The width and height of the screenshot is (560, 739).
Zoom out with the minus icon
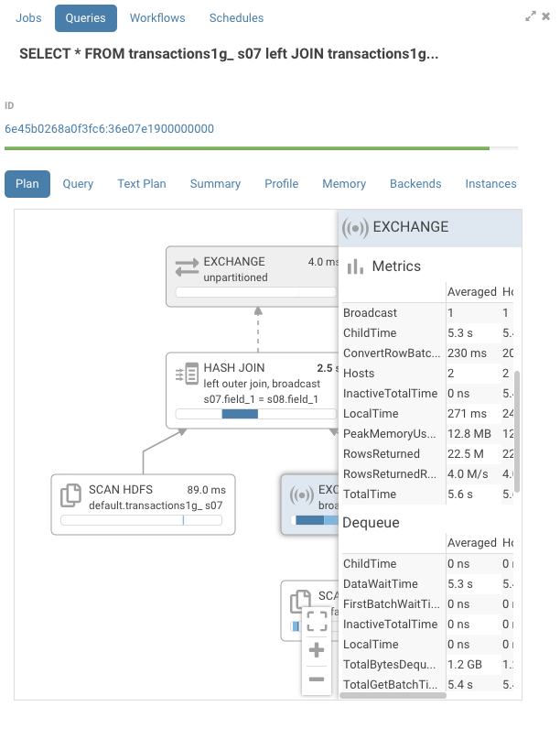[317, 679]
